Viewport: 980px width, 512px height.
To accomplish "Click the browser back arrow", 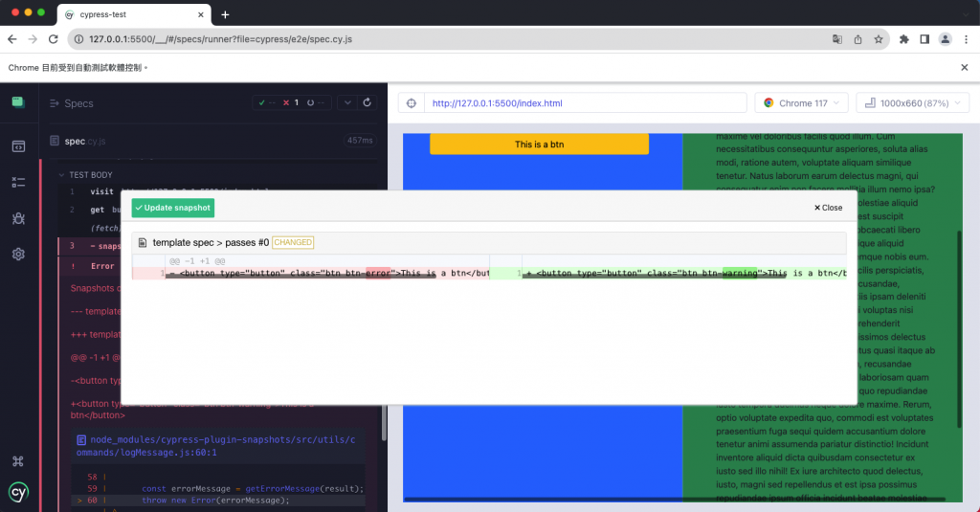I will tap(11, 39).
